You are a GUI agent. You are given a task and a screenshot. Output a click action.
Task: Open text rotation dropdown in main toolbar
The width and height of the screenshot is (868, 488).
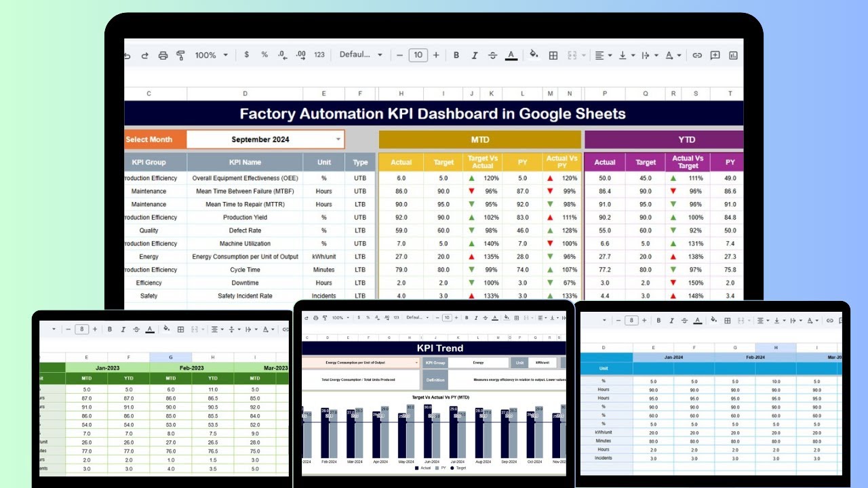pos(672,56)
